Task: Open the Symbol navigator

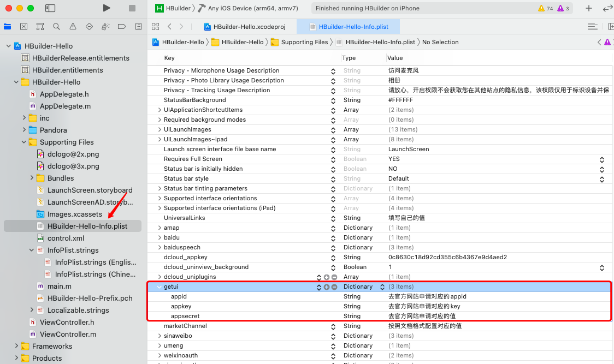Action: 40,27
